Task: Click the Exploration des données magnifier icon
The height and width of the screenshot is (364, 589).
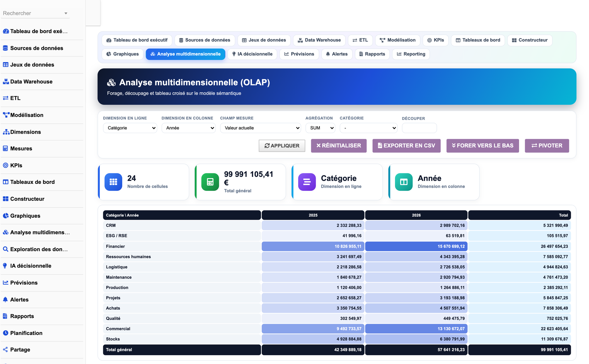Action: pyautogui.click(x=5, y=249)
